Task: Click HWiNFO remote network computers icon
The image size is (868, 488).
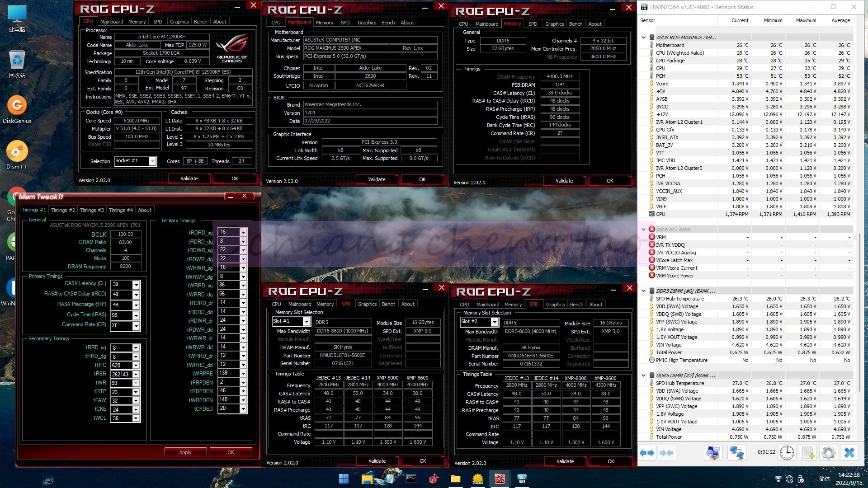Action: [x=736, y=453]
